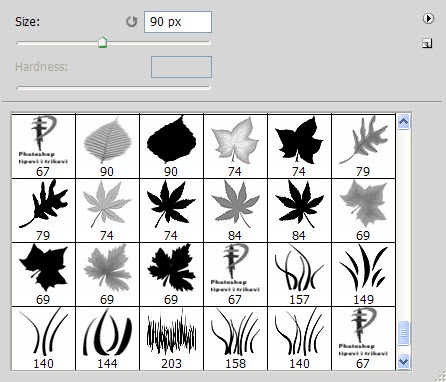The image size is (446, 382).
Task: Click the Size slider handle
Action: (103, 42)
